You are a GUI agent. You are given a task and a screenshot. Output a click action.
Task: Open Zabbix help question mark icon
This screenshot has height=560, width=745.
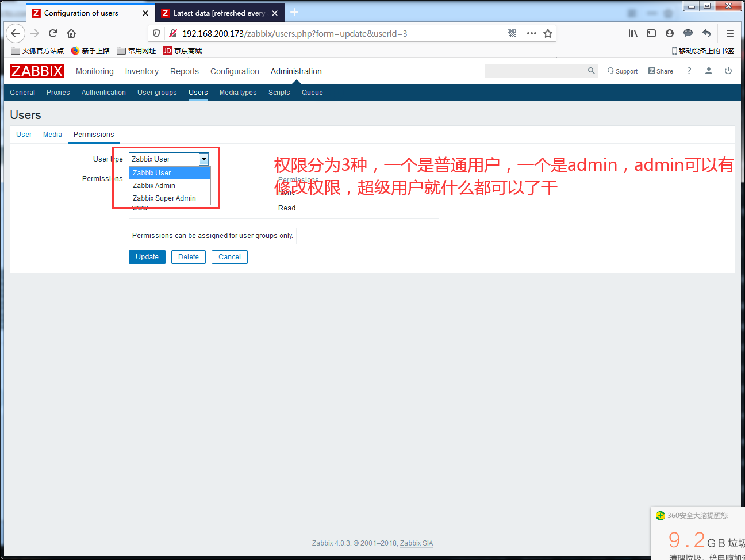pos(689,71)
